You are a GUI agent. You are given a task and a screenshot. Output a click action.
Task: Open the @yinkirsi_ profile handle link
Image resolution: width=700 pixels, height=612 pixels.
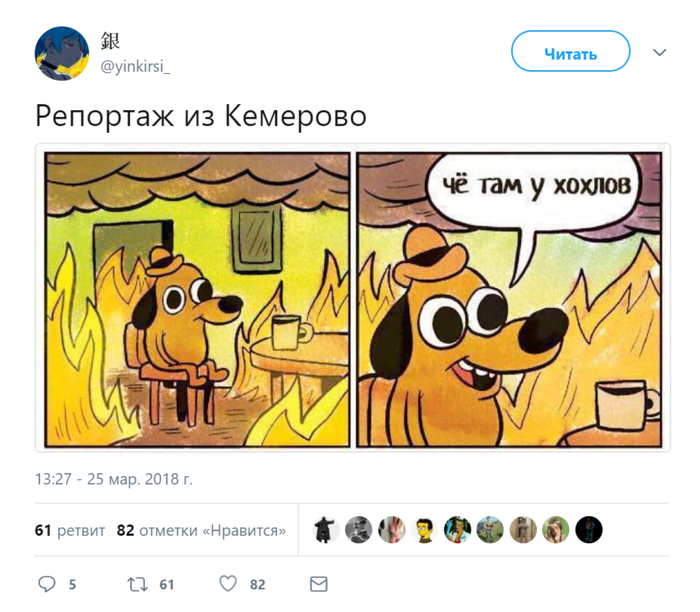135,67
